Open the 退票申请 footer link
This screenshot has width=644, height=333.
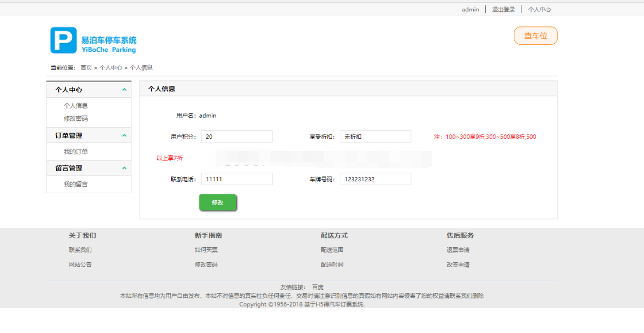(x=458, y=250)
